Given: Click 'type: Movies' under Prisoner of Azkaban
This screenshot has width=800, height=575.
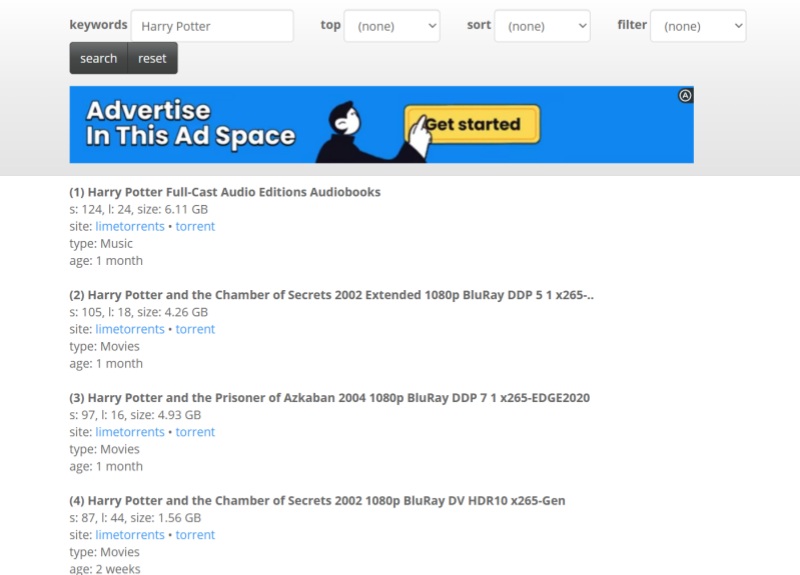Looking at the screenshot, I should (x=105, y=449).
